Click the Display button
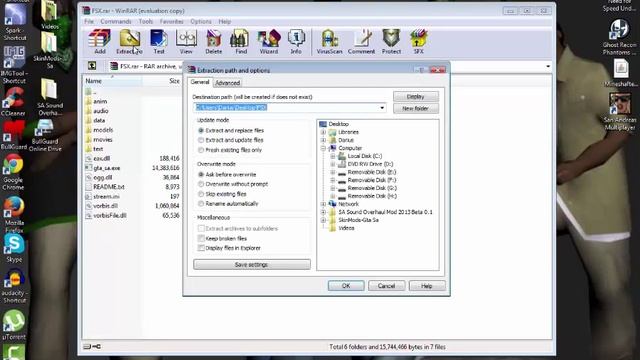Image resolution: width=640 pixels, height=360 pixels. coord(416,97)
